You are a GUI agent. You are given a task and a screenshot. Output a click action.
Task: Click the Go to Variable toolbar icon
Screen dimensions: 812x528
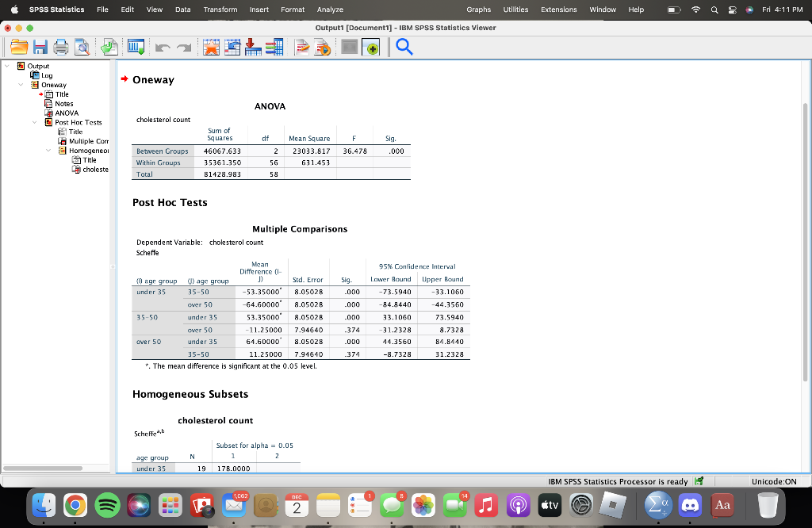click(x=253, y=47)
